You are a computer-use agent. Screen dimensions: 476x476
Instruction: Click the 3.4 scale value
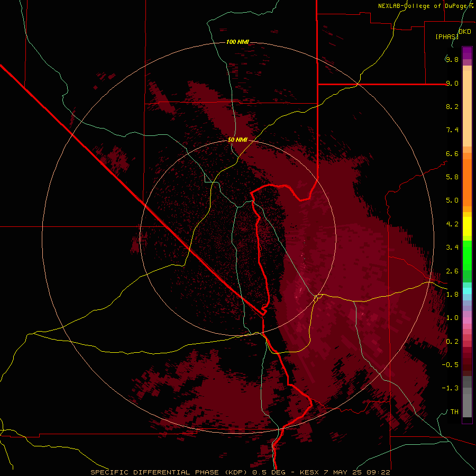coord(452,248)
